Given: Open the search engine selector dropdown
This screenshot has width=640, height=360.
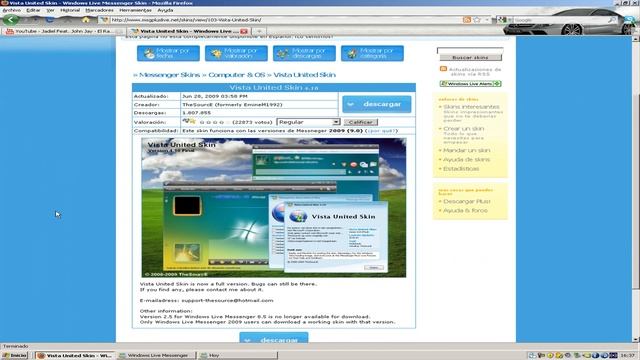Looking at the screenshot, I should 503,20.
